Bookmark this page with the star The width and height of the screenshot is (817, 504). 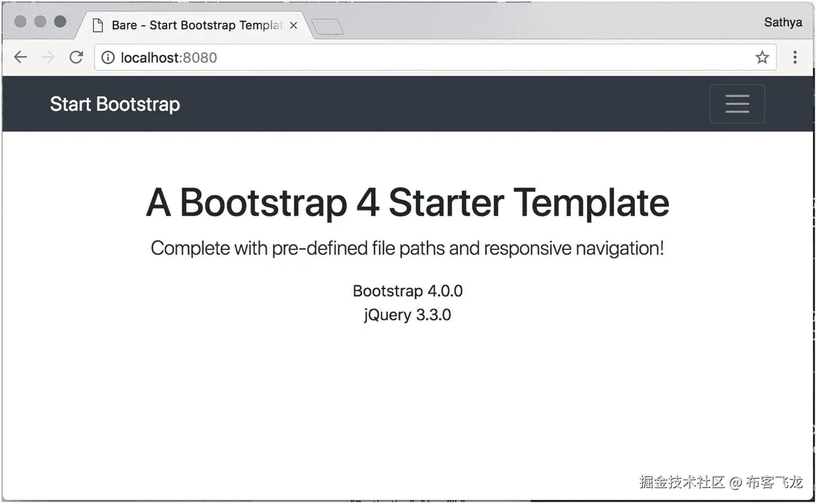coord(762,57)
